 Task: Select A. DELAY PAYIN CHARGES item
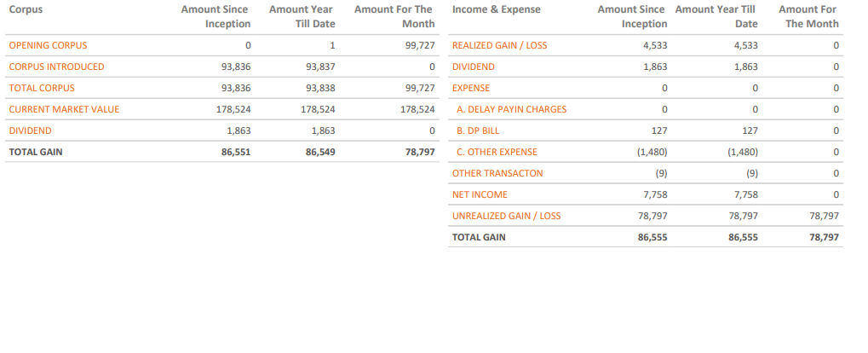pyautogui.click(x=511, y=109)
